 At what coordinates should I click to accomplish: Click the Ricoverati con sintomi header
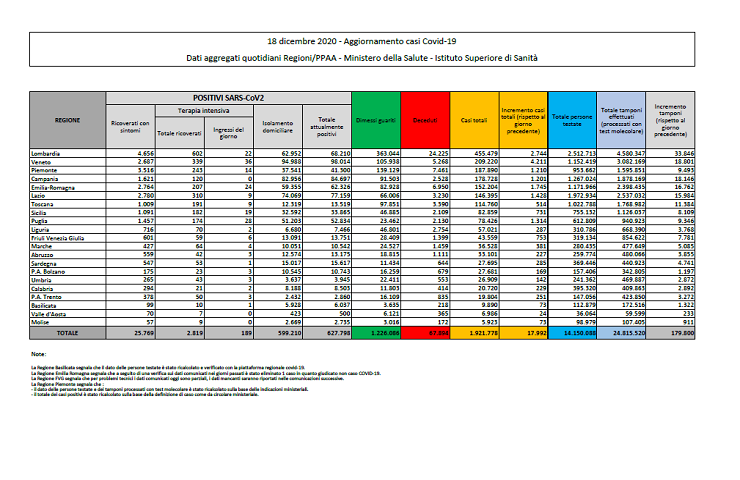pos(131,123)
